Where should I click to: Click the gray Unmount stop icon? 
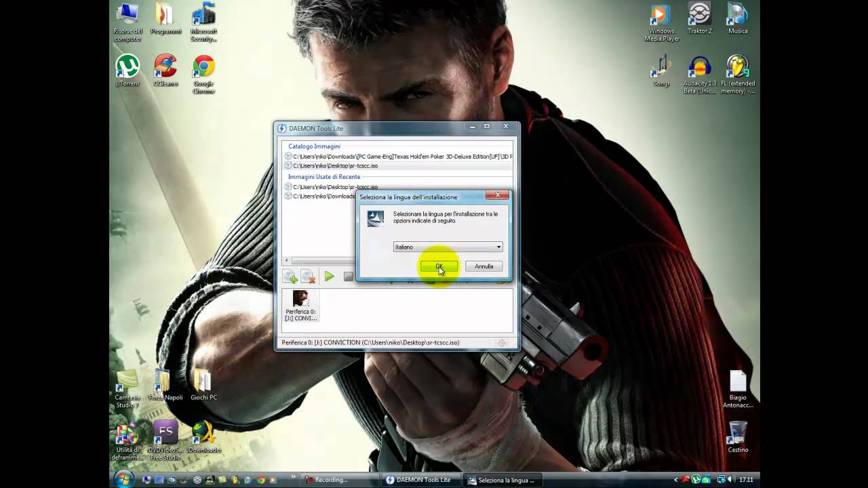pos(348,277)
